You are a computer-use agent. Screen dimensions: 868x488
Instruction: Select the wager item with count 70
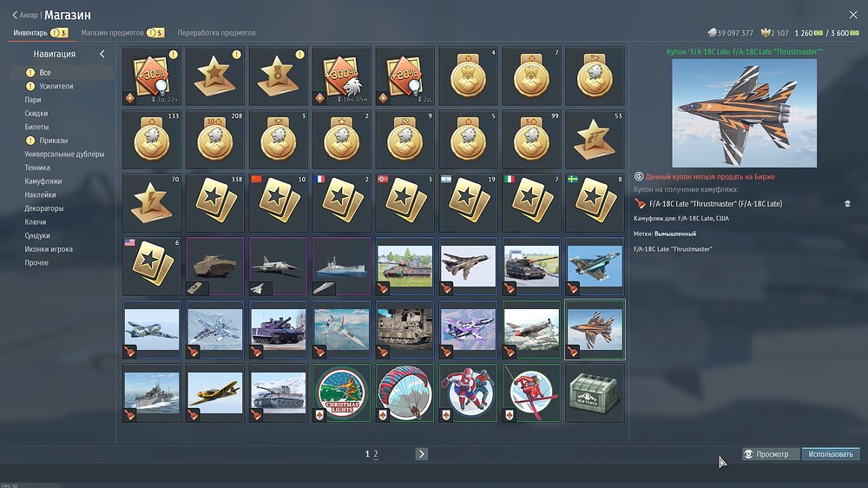(151, 203)
